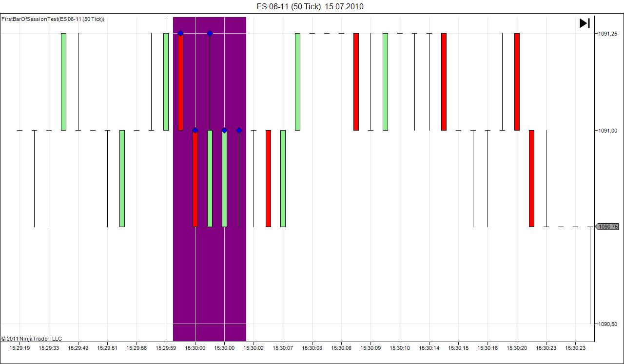The image size is (624, 364).
Task: Select the green candle above the 15:30:07 label
Action: pyautogui.click(x=283, y=178)
